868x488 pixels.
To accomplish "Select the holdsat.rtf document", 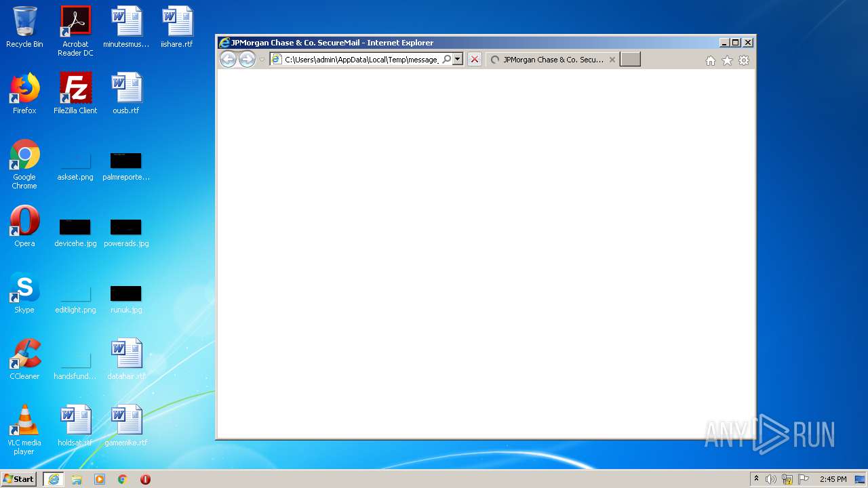I will (x=75, y=426).
